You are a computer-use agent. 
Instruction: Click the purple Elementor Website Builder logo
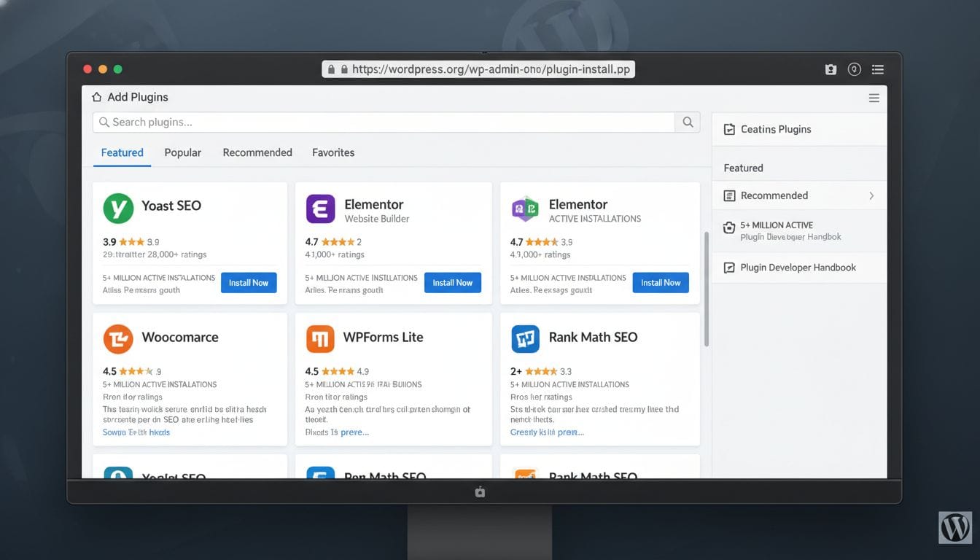coord(320,209)
